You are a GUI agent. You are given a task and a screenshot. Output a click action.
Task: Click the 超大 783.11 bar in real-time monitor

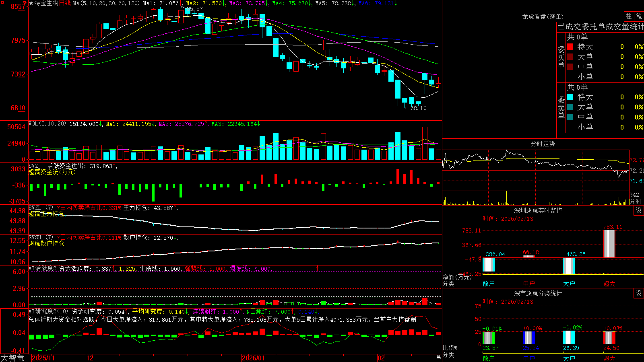pos(609,244)
